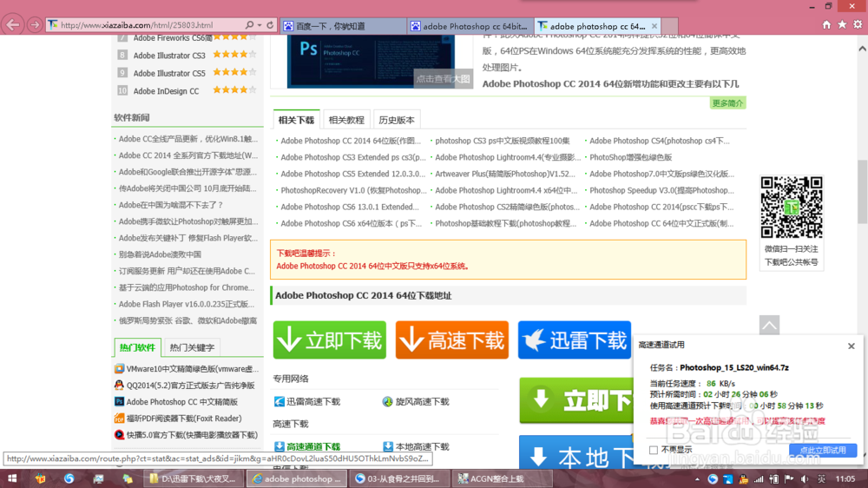The image size is (868, 488).
Task: Refresh the page with reload icon
Action: click(270, 25)
